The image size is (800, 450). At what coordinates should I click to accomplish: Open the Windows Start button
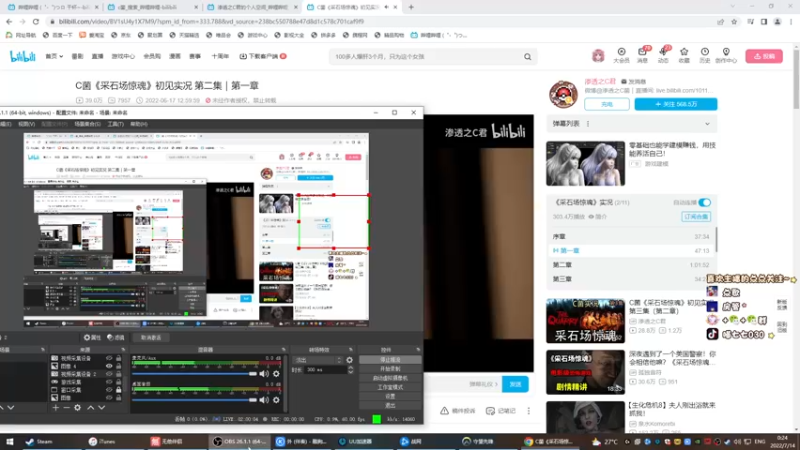tap(10, 441)
